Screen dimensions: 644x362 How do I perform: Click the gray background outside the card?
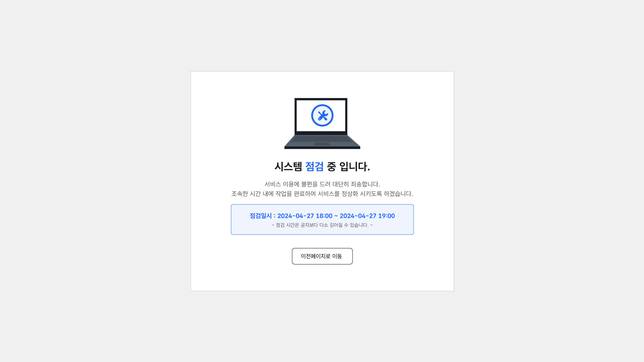pyautogui.click(x=94, y=181)
